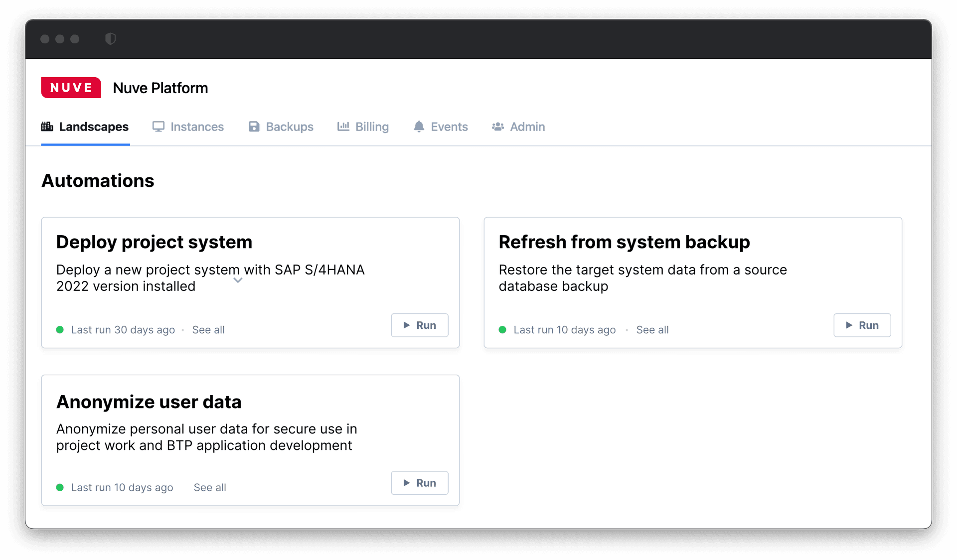
Task: Click the Backups disk icon
Action: tap(254, 127)
